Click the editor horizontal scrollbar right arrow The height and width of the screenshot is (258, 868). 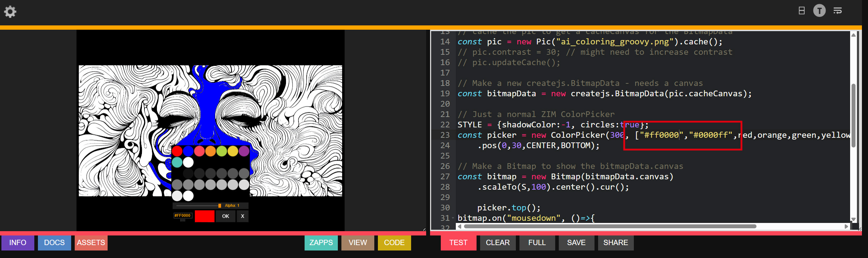846,227
